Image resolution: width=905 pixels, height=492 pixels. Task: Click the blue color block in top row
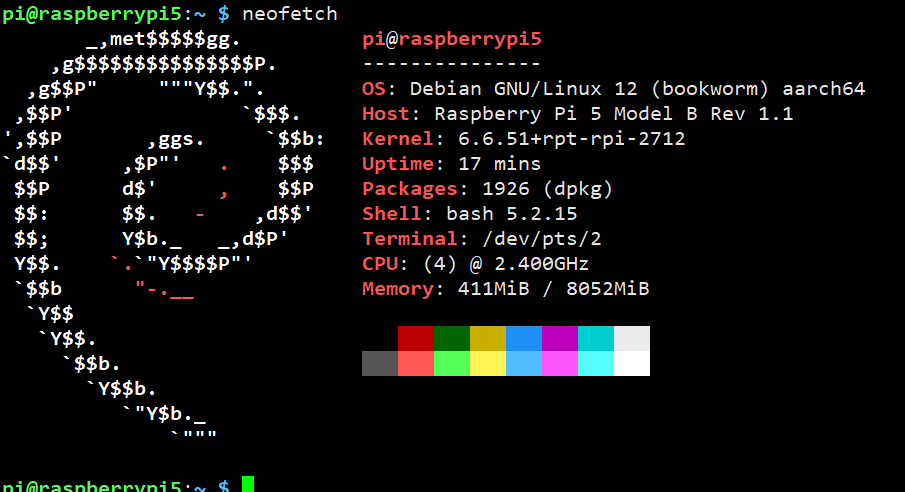tap(524, 338)
